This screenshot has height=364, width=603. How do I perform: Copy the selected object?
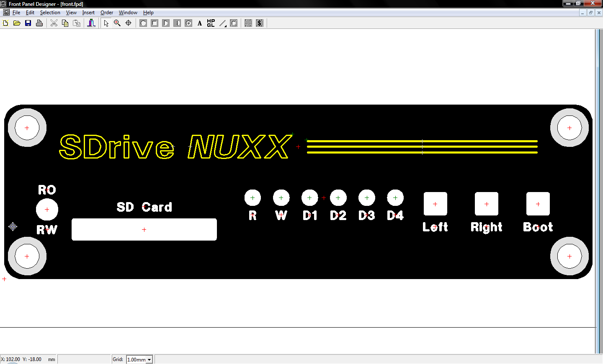65,23
